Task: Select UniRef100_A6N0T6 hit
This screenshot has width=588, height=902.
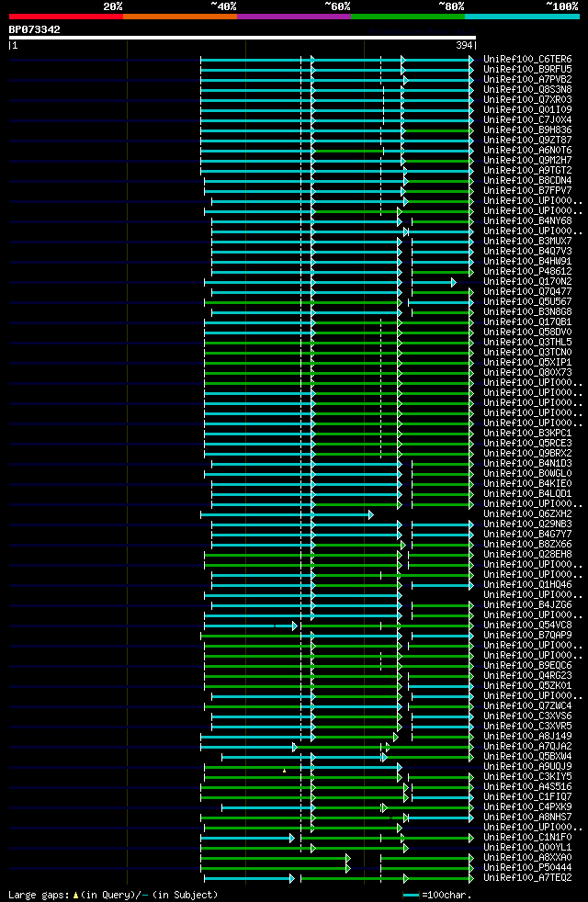Action: coord(527,150)
